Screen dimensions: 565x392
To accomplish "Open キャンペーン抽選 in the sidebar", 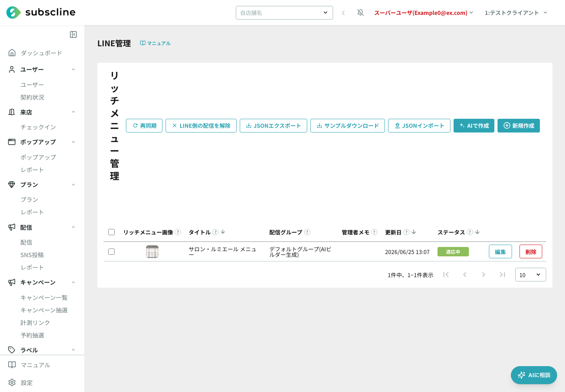I will click(x=44, y=310).
